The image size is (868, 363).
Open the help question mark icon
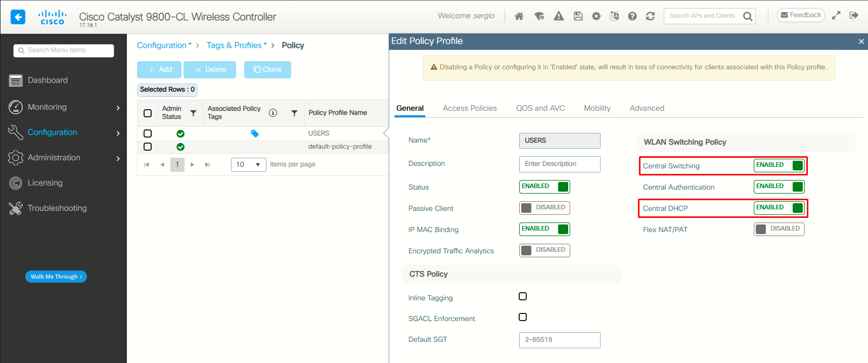pos(632,16)
